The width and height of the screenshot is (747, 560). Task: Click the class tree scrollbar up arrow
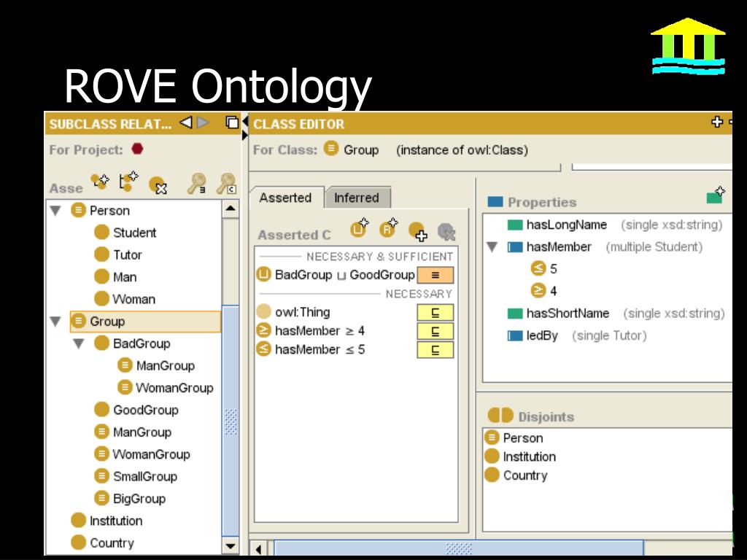pyautogui.click(x=231, y=209)
